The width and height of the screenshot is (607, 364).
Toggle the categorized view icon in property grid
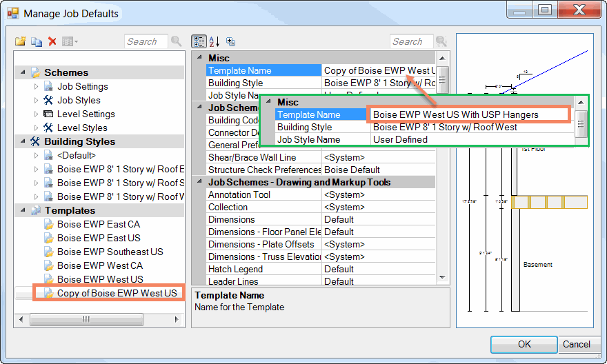pos(199,41)
